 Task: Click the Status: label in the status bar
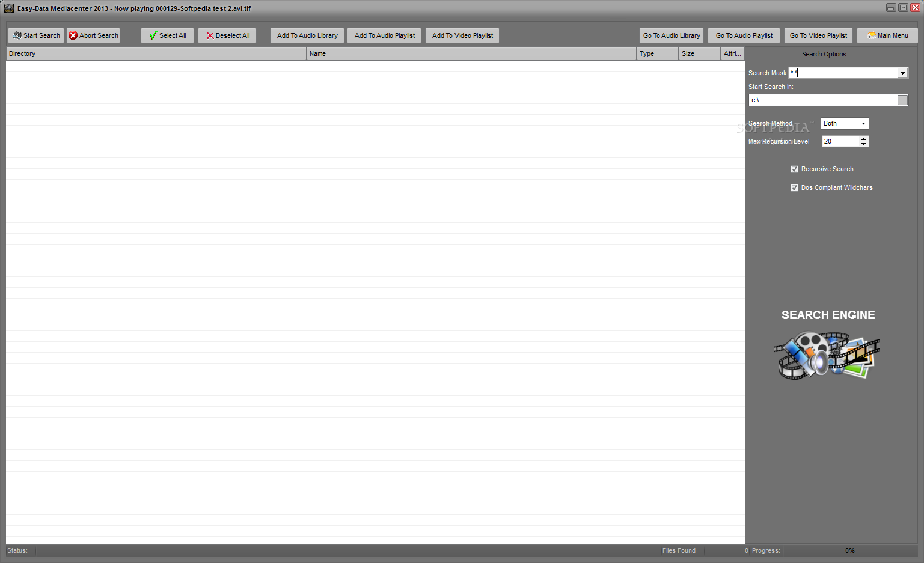point(17,550)
